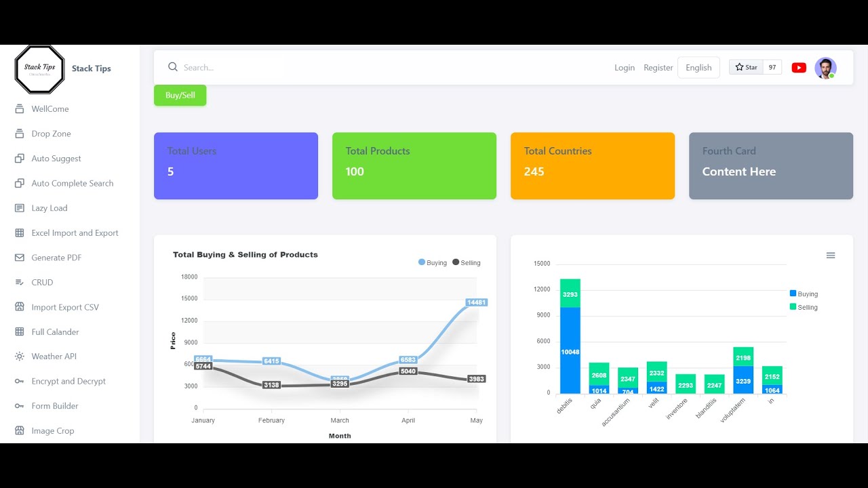Open Encrypt and Decrypt page

[68, 381]
